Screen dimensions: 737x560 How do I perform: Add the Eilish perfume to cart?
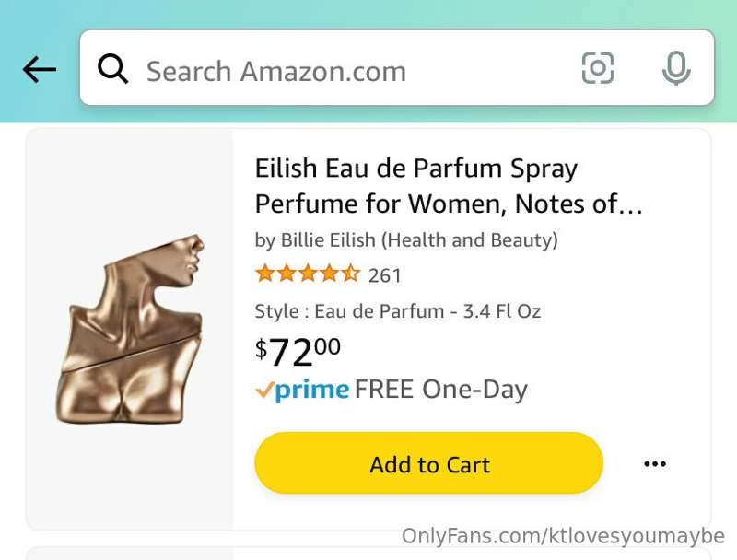[x=428, y=463]
